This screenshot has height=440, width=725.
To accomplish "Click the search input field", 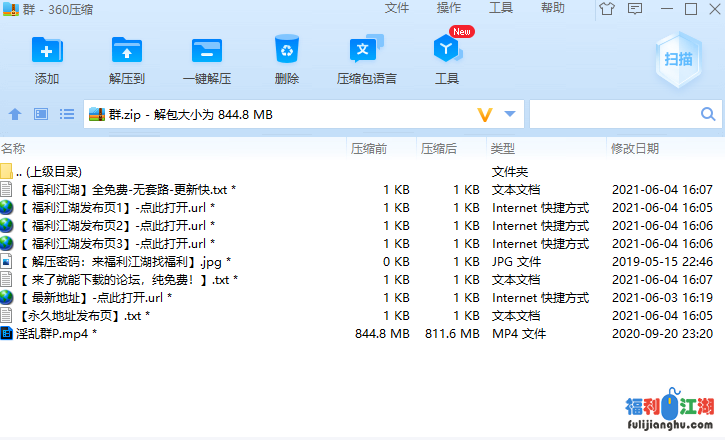I will [613, 114].
